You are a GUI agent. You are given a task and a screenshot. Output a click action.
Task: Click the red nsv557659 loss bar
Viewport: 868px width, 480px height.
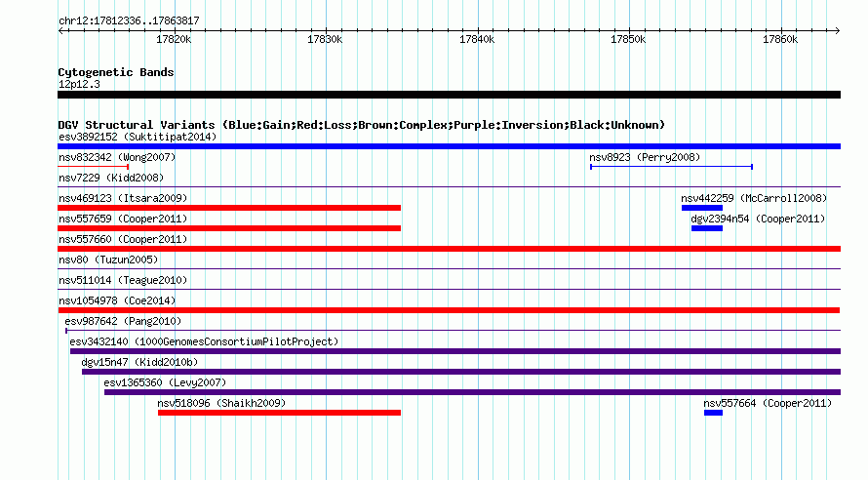tap(229, 228)
